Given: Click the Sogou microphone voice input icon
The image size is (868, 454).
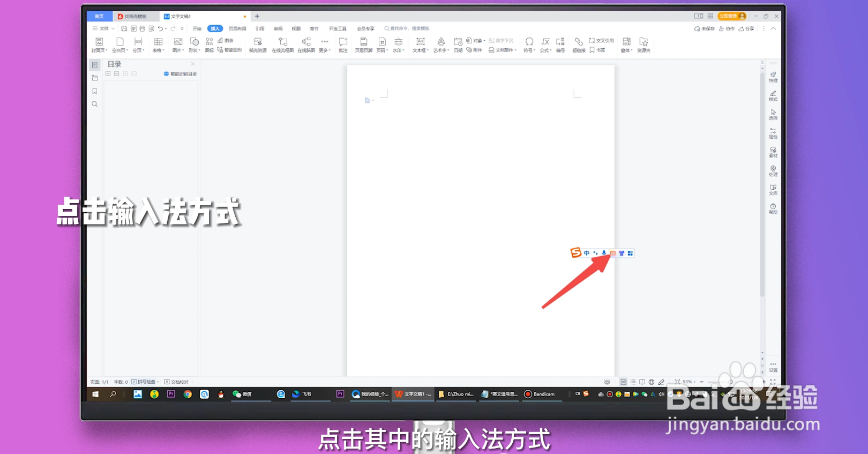Looking at the screenshot, I should click(x=604, y=253).
